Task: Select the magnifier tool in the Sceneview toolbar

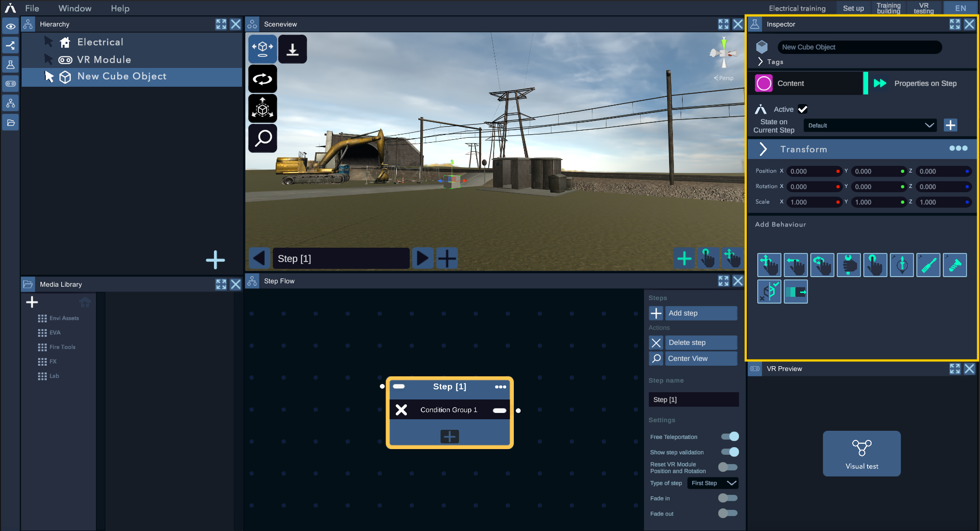Action: click(262, 138)
